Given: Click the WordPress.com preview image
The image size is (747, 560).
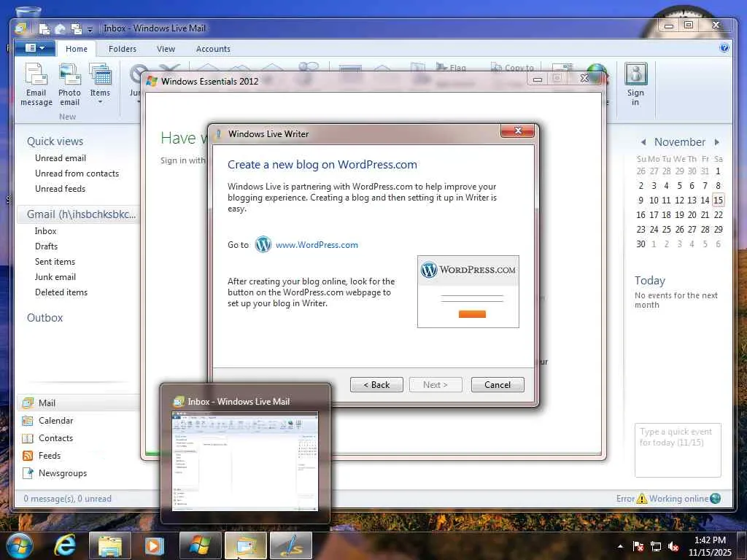Looking at the screenshot, I should click(468, 292).
